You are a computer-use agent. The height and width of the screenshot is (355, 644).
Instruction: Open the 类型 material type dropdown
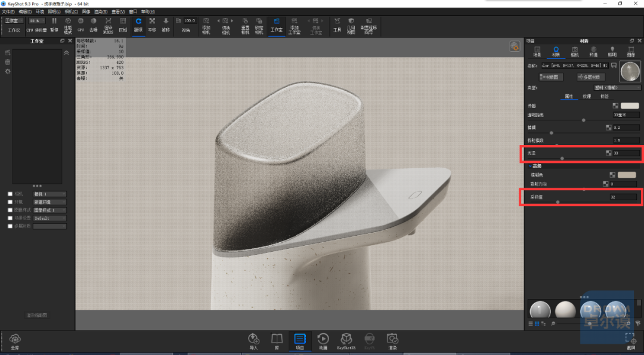(x=617, y=88)
